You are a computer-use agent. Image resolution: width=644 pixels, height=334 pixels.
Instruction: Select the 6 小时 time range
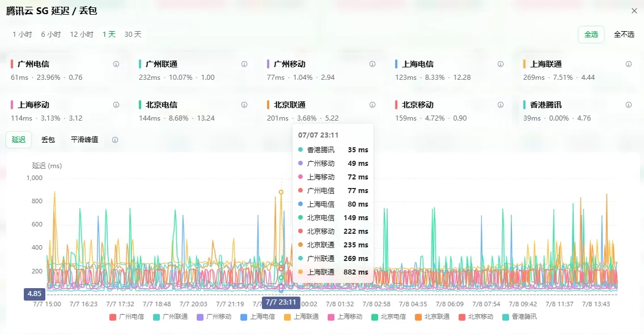[x=51, y=35]
